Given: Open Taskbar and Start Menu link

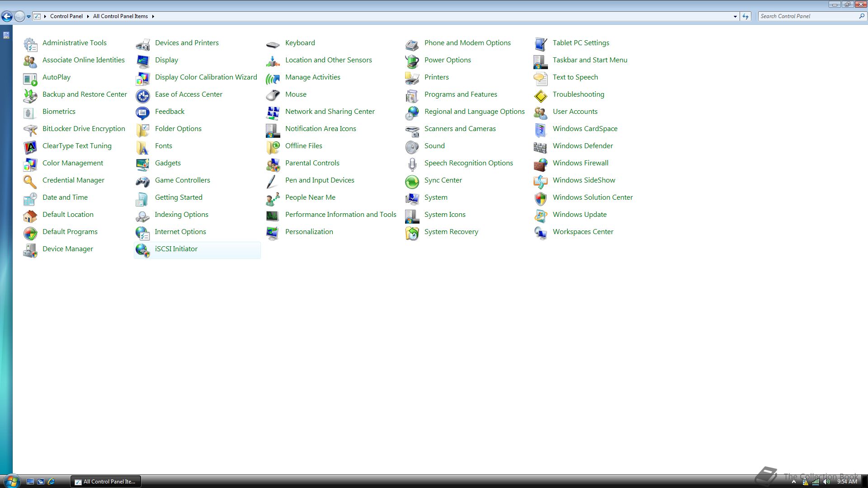Looking at the screenshot, I should (x=590, y=60).
